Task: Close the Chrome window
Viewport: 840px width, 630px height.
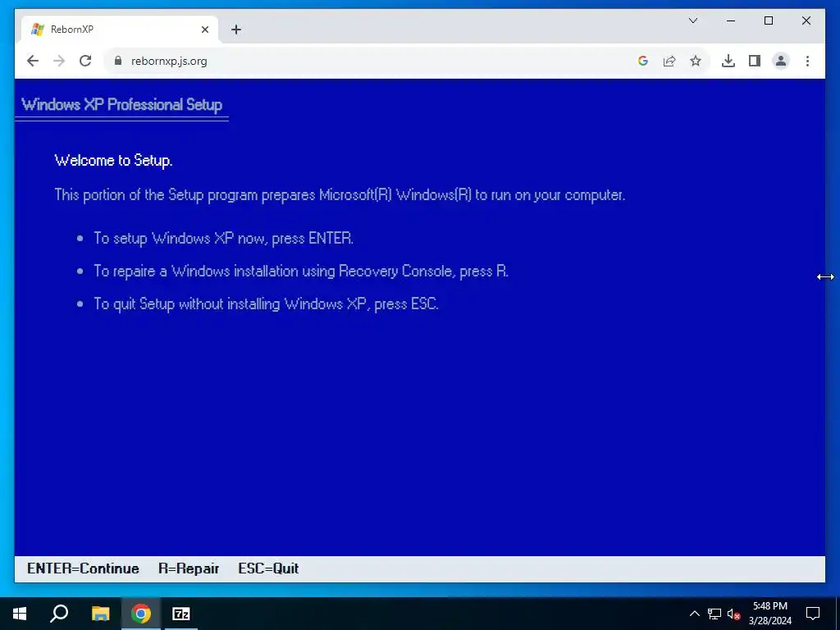Action: 806,21
